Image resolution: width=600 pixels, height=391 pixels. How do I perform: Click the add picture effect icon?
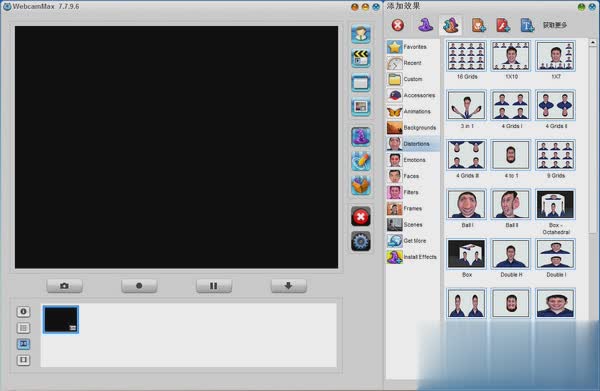478,25
